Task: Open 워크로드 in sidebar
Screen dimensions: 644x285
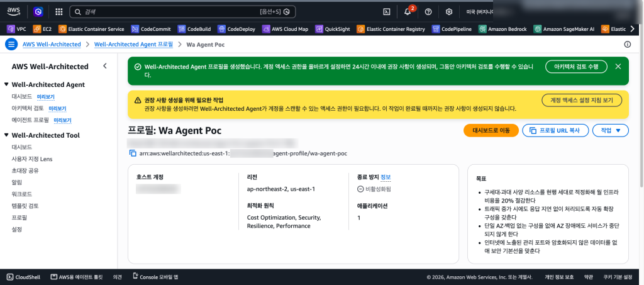Action: [x=22, y=194]
